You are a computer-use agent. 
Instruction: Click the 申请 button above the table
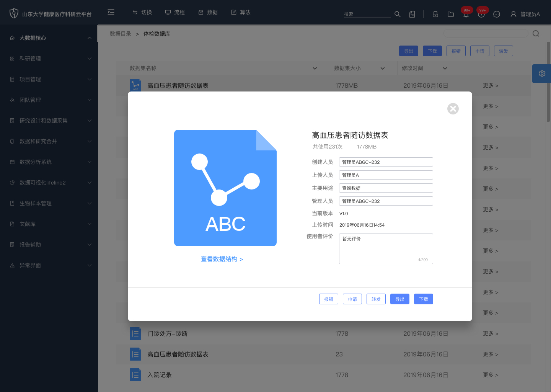[480, 51]
